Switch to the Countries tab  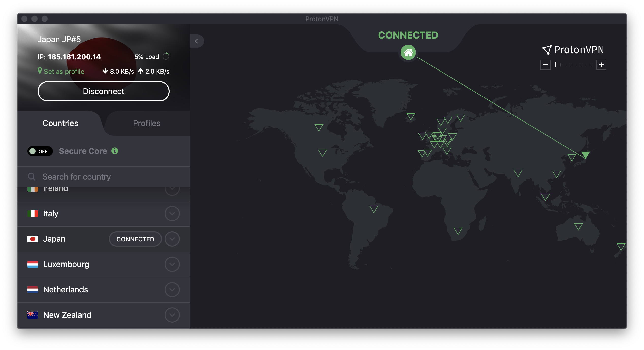[60, 123]
